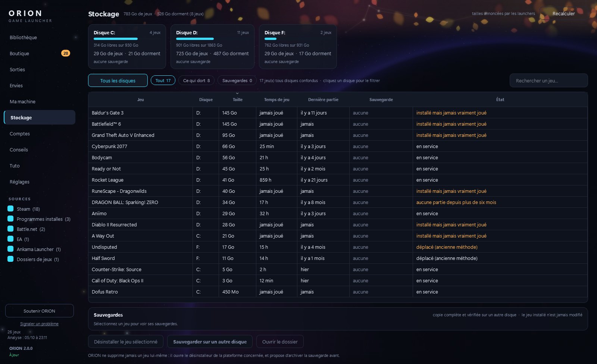The height and width of the screenshot is (364, 597).
Task: Open the Envies wishlist page
Action: (40, 85)
